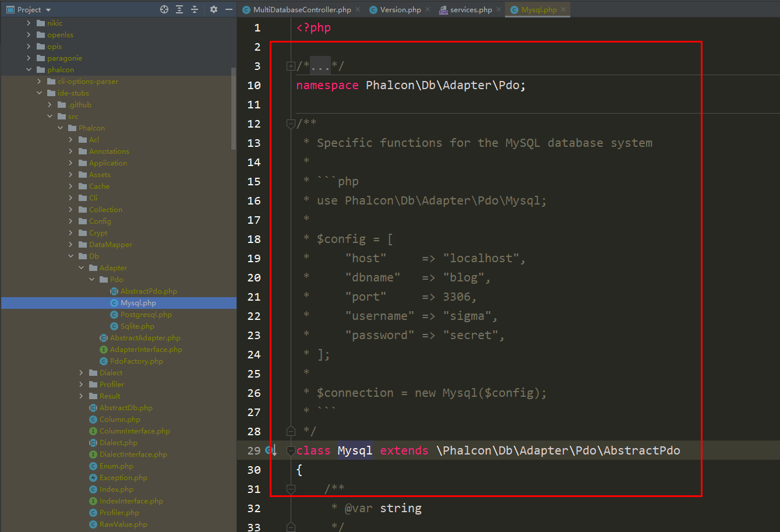780x532 pixels.
Task: Click the Mysql class name in code
Action: pyautogui.click(x=355, y=450)
